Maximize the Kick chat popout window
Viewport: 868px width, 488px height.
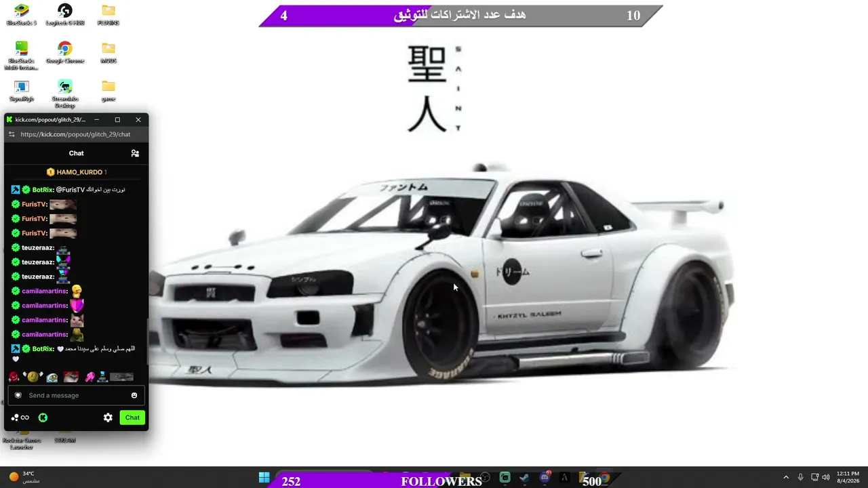(117, 119)
